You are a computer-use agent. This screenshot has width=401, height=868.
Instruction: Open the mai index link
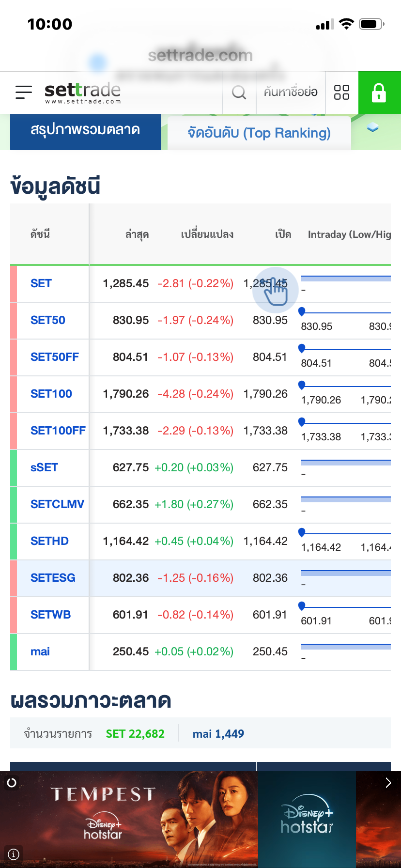pos(40,651)
